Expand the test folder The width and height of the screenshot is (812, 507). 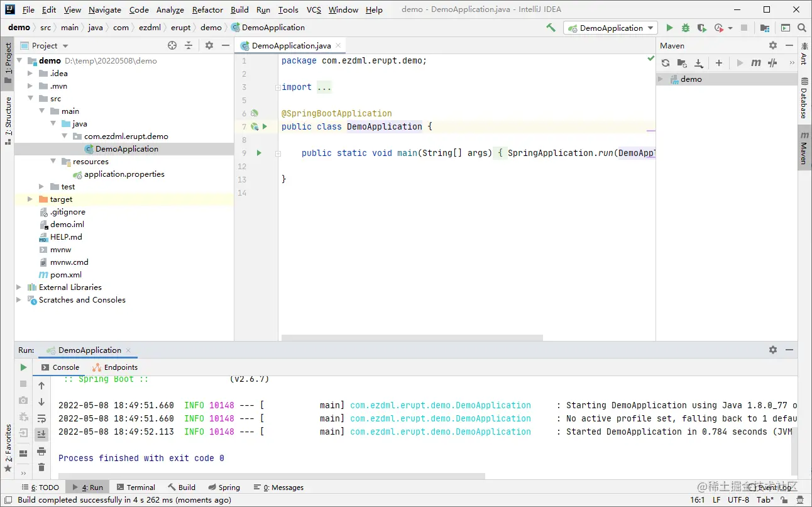pos(41,187)
